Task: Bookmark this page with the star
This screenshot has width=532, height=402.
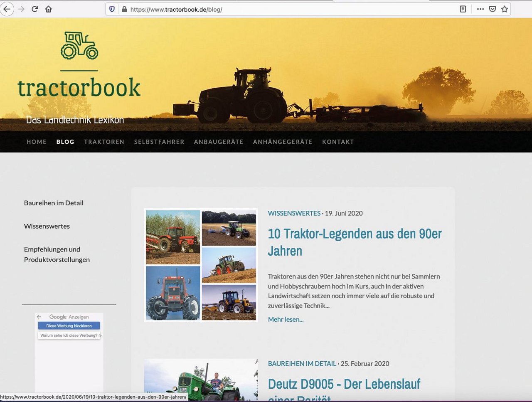Action: click(504, 9)
